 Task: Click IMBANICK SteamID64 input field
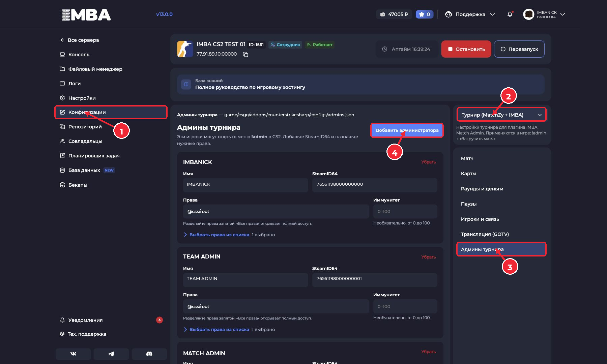pyautogui.click(x=375, y=185)
